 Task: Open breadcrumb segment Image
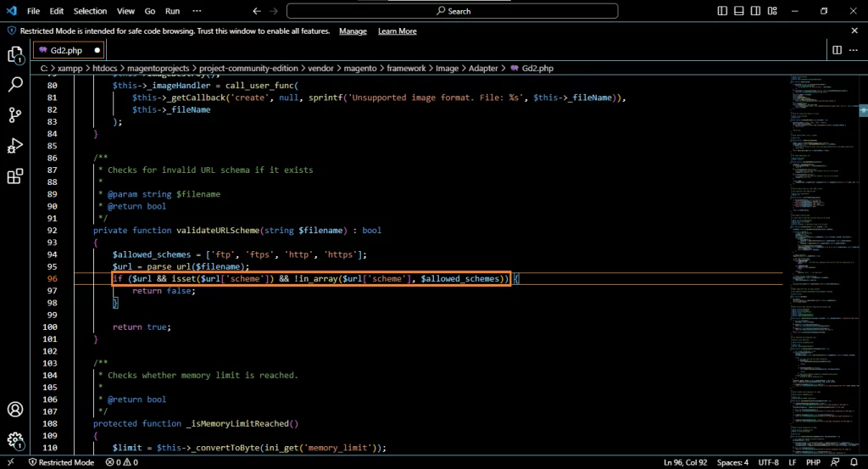(x=447, y=68)
